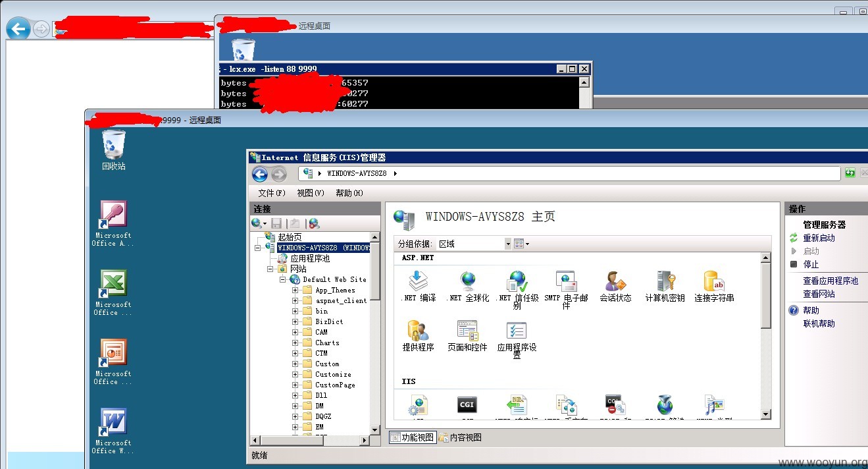The image size is (868, 469).
Task: Click the 联机帮助 action link
Action: (x=819, y=323)
